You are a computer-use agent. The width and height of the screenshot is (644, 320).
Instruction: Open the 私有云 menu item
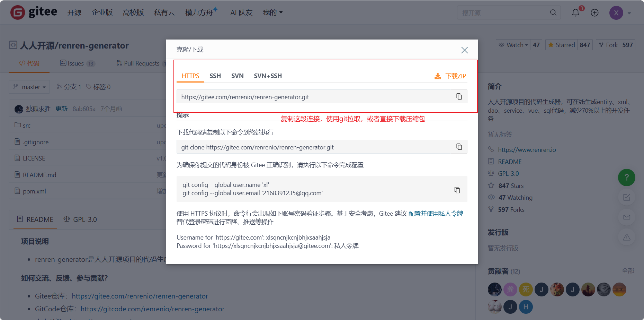(164, 13)
